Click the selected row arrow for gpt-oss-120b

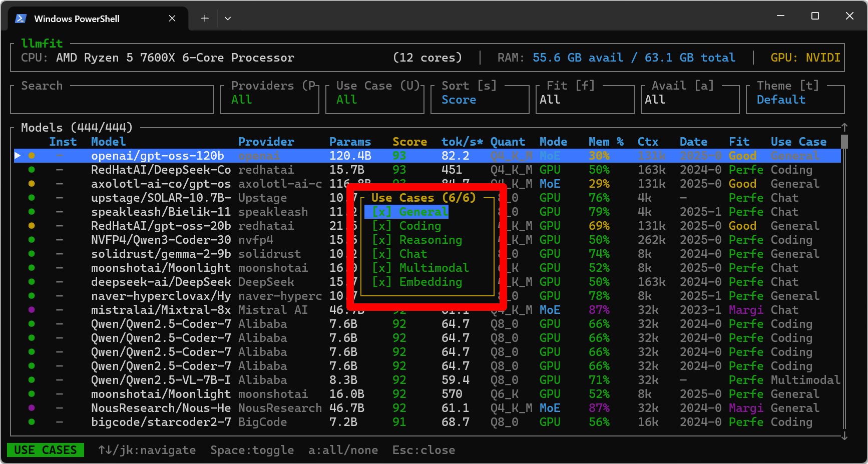click(18, 156)
